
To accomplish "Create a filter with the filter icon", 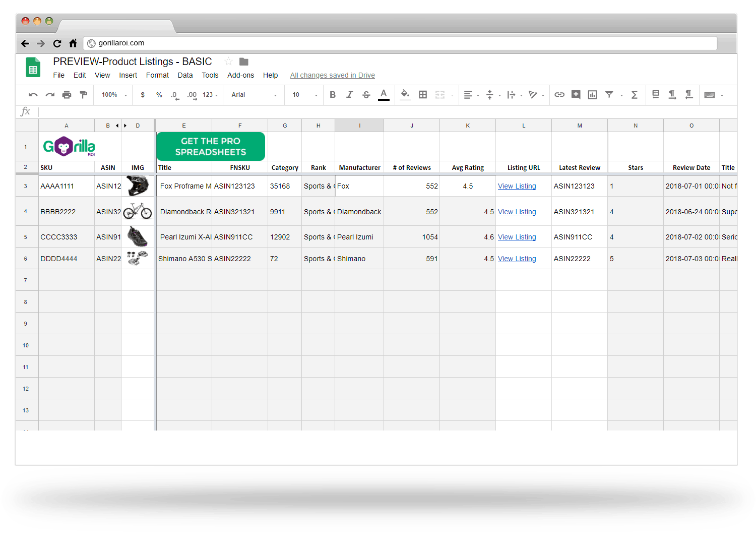I will pos(609,95).
